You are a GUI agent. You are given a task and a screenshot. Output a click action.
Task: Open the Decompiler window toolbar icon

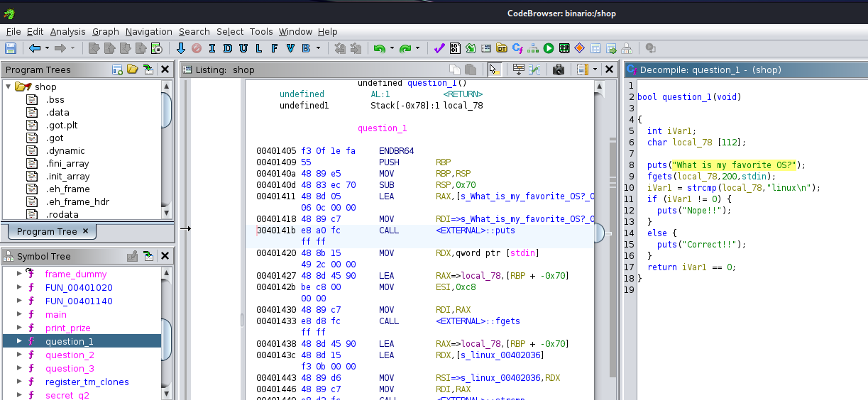tap(518, 48)
